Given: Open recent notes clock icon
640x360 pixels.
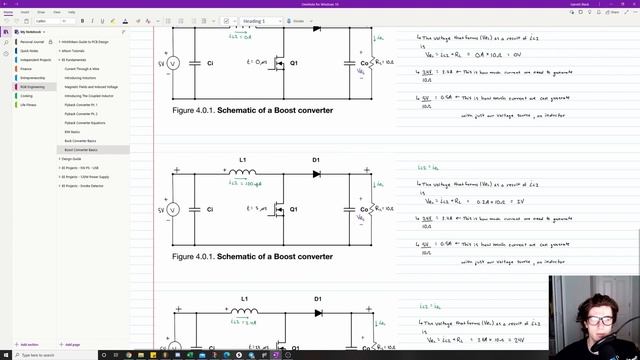Looking at the screenshot, I should 6,53.
